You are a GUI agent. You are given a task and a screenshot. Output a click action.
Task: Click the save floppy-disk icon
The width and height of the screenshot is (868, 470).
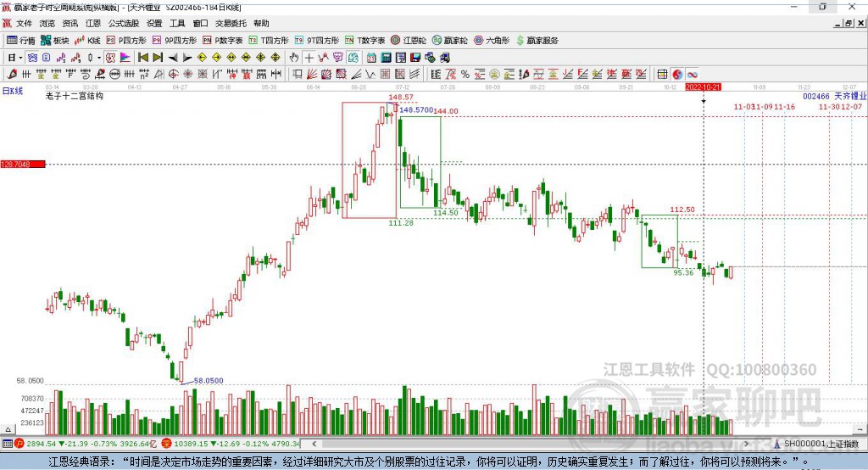pyautogui.click(x=415, y=58)
